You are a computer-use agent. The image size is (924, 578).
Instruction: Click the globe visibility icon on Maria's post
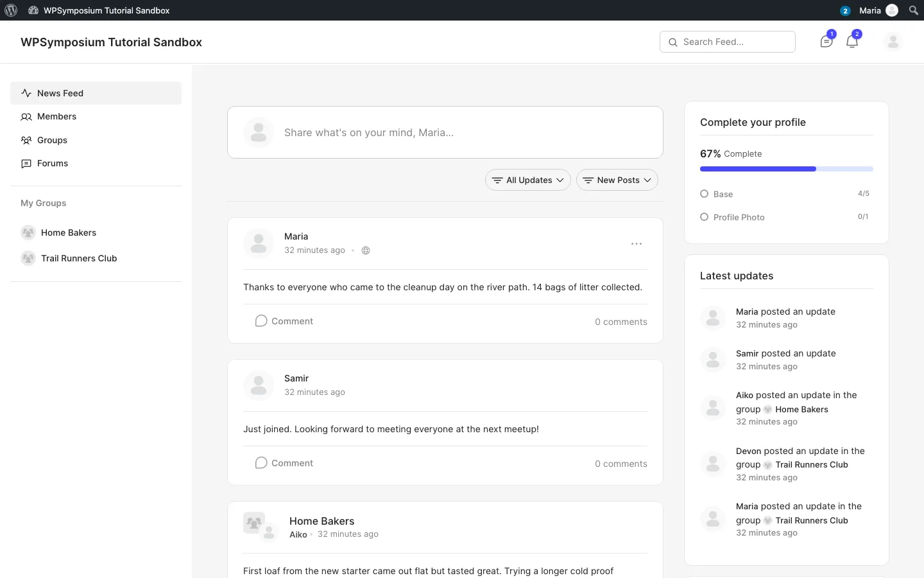tap(366, 250)
